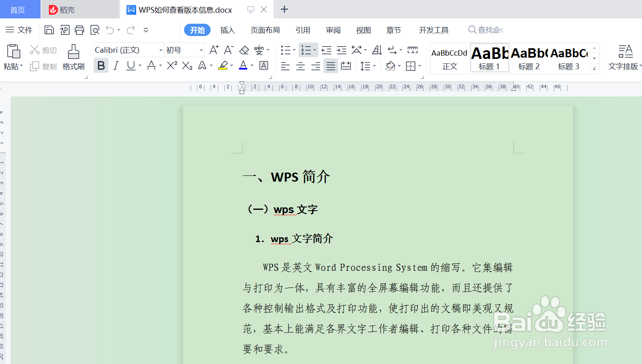This screenshot has width=642, height=364.
Task: Decrease paragraph indent
Action: pos(326,50)
